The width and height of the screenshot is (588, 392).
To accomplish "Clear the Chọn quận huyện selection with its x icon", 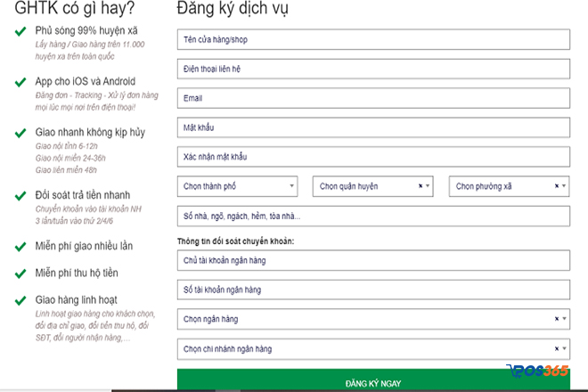I will tap(420, 186).
